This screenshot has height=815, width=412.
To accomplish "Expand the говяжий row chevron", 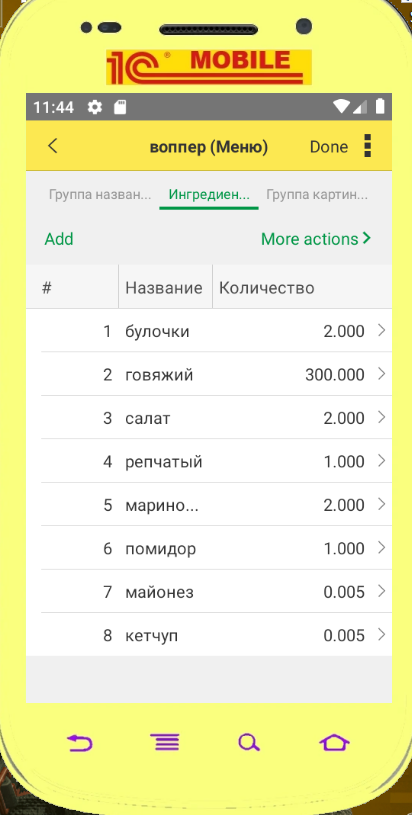I will pyautogui.click(x=382, y=374).
